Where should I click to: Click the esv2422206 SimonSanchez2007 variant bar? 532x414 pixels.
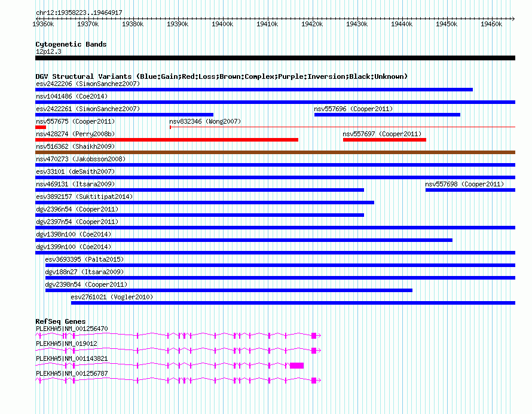pyautogui.click(x=254, y=90)
